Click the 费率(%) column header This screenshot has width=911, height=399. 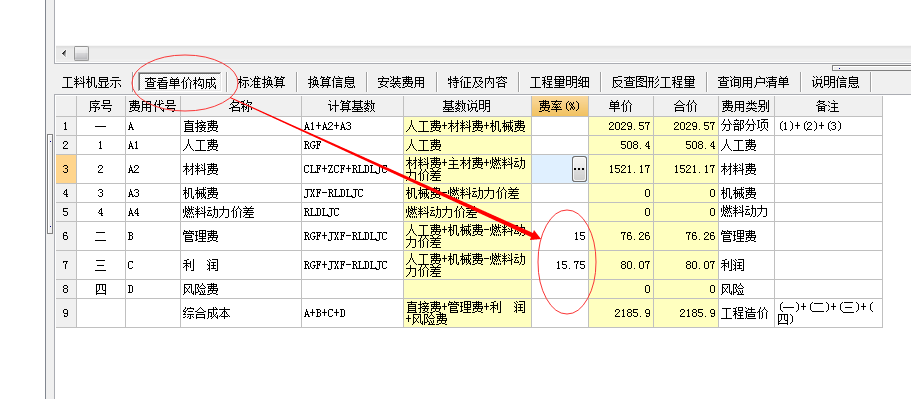click(560, 106)
